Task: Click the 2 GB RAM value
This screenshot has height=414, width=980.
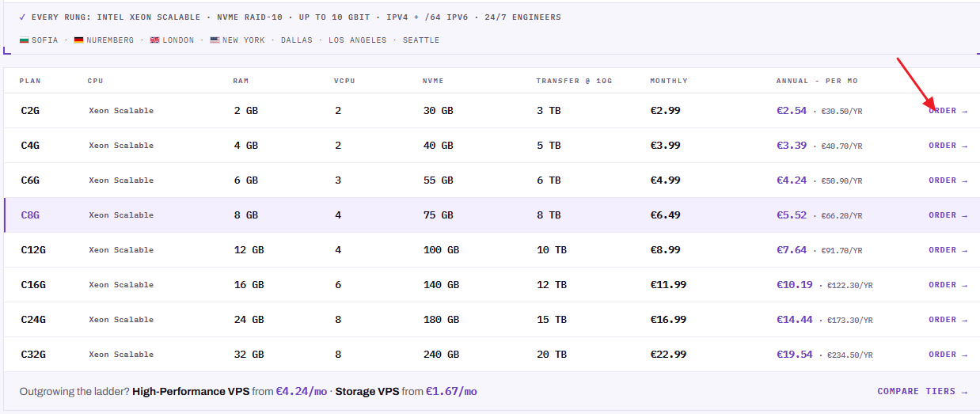Action: 246,111
